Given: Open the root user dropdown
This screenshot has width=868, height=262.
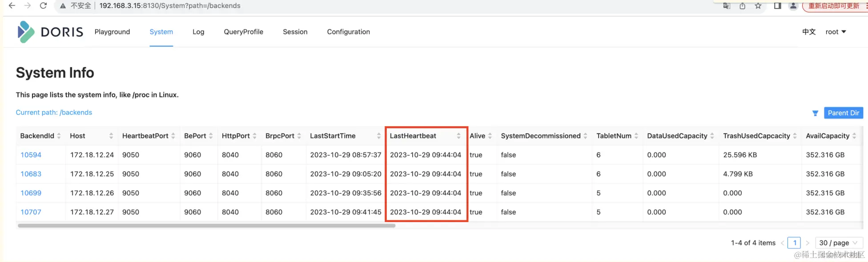Looking at the screenshot, I should [836, 32].
